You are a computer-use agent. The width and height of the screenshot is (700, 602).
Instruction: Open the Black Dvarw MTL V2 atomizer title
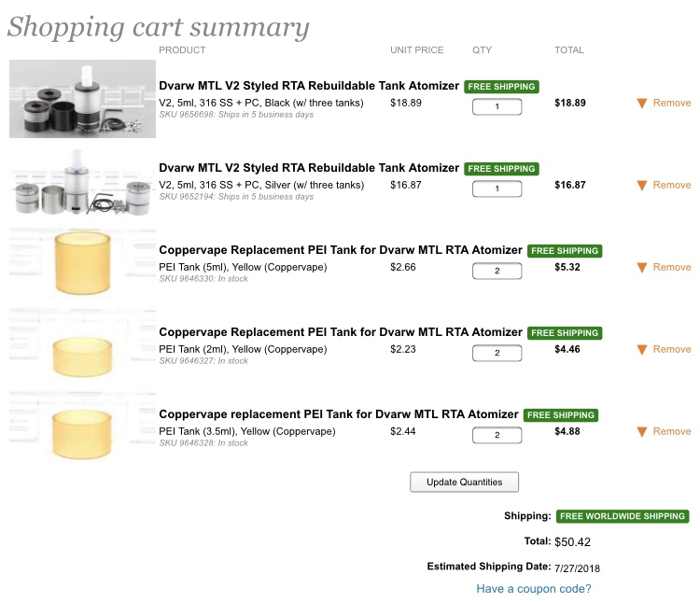click(309, 86)
